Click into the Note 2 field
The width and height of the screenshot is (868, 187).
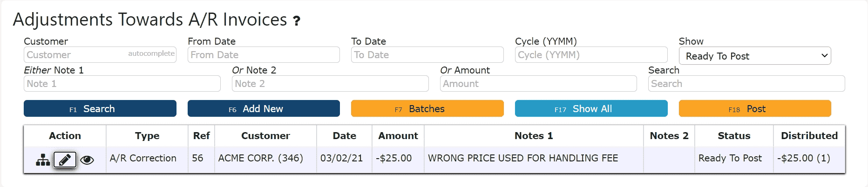coord(330,83)
